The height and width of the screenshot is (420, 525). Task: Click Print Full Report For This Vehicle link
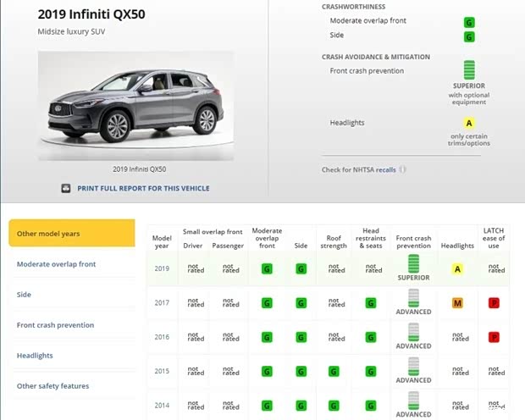[x=143, y=188]
